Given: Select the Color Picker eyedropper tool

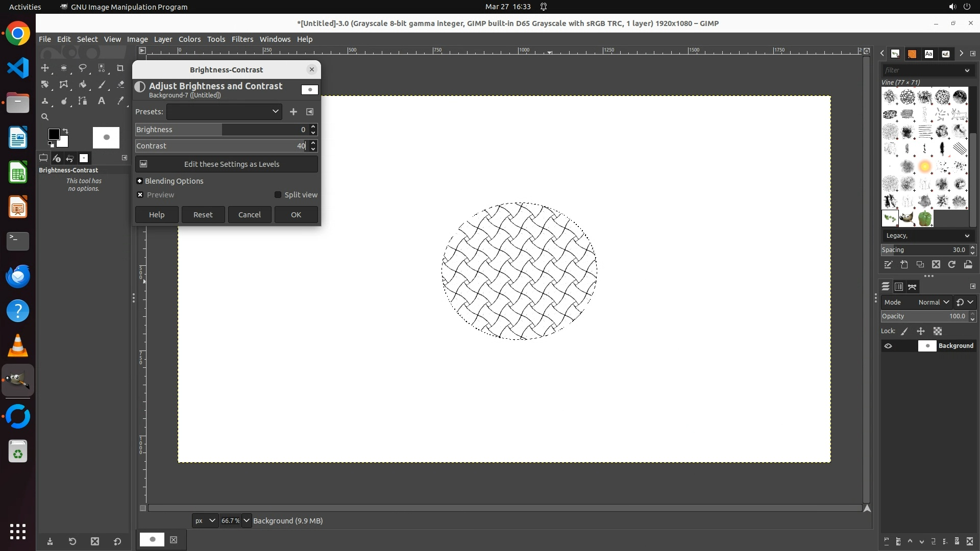Looking at the screenshot, I should pyautogui.click(x=120, y=101).
